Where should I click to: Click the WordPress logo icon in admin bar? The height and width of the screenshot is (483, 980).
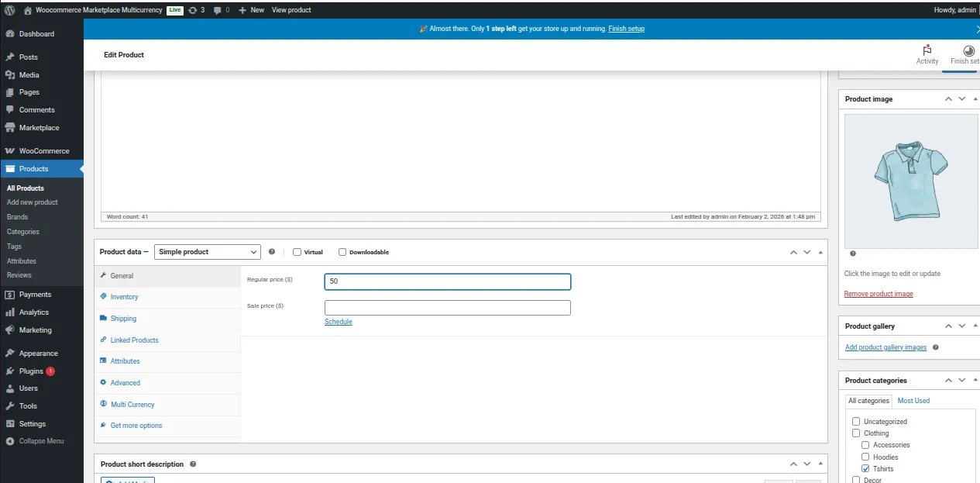[x=10, y=10]
